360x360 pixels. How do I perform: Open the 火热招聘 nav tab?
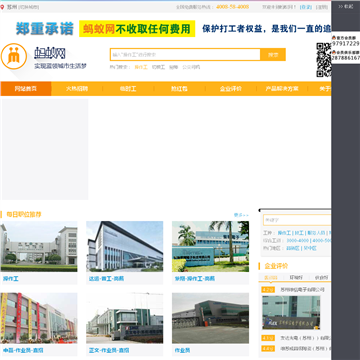click(77, 89)
